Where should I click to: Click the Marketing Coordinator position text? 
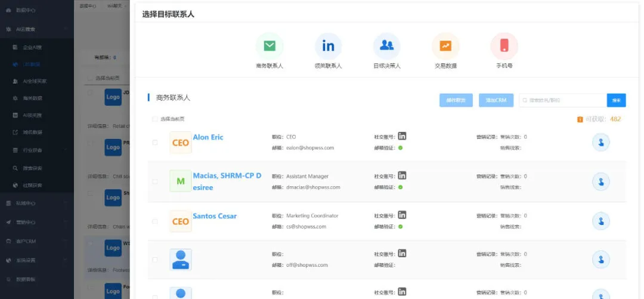(x=312, y=215)
